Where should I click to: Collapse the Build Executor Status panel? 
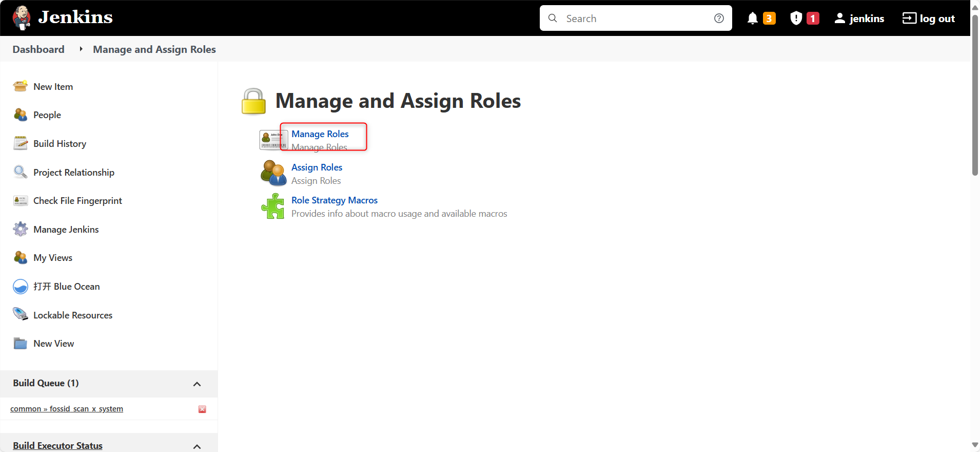point(197,446)
